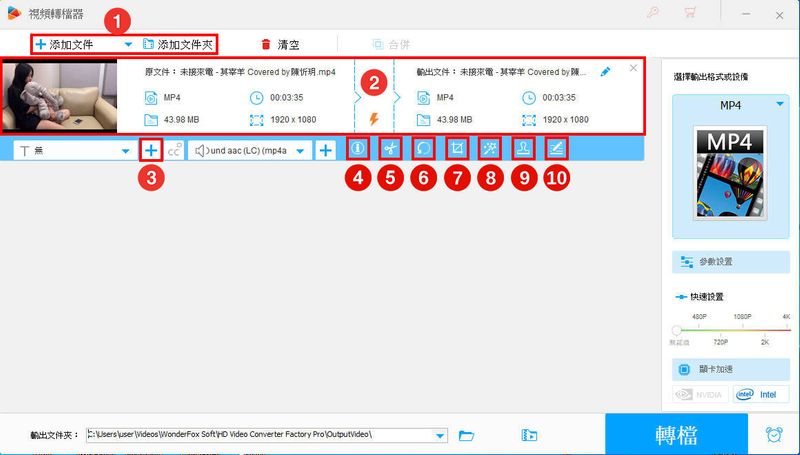This screenshot has width=800, height=455.
Task: Open the watermark stamp tool
Action: click(523, 148)
